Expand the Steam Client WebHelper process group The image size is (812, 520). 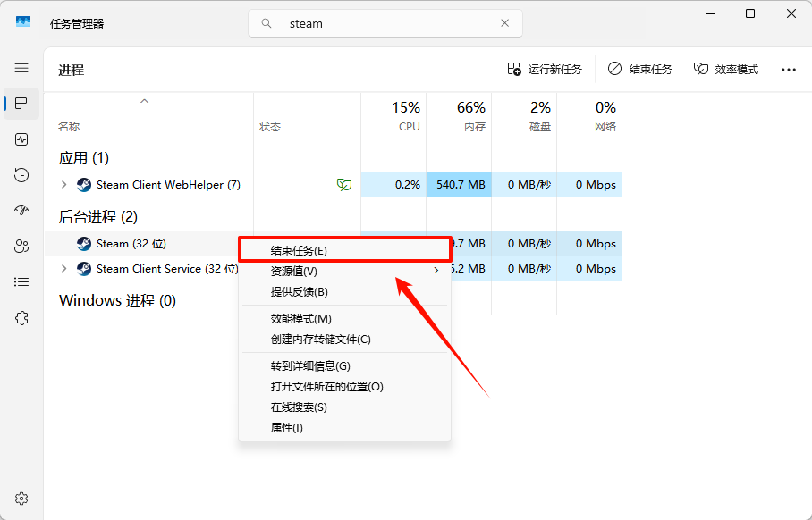click(63, 185)
